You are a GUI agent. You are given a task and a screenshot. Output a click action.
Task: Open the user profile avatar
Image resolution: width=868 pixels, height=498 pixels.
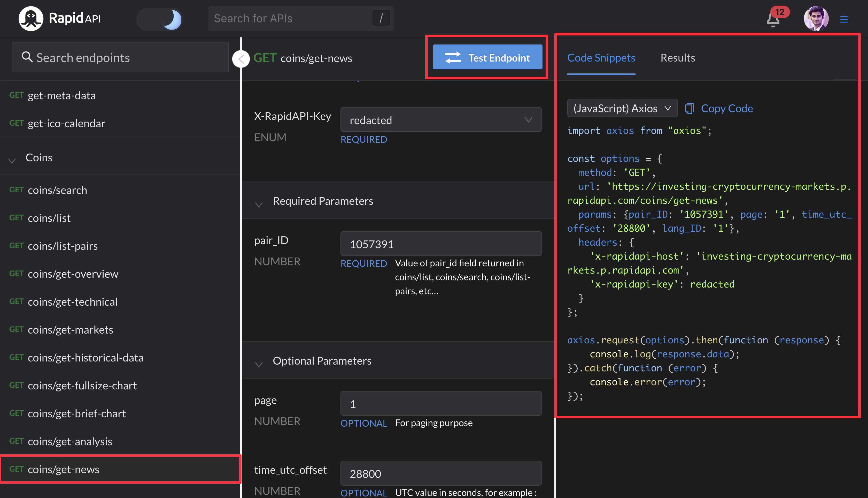[816, 18]
